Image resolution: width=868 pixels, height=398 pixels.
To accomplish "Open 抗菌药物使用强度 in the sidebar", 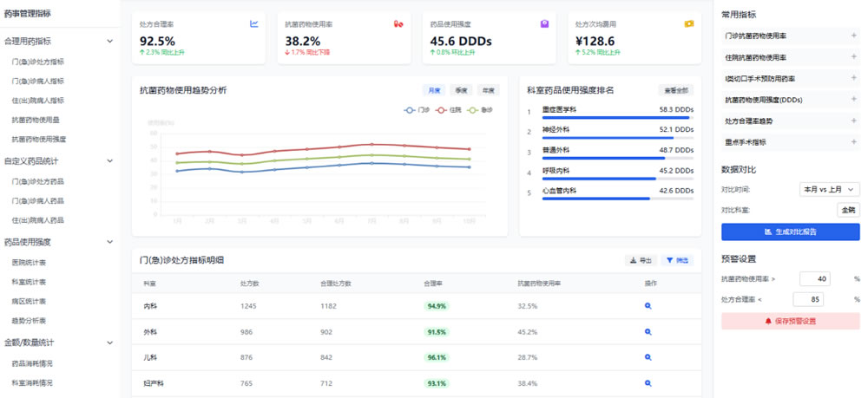I will (39, 140).
